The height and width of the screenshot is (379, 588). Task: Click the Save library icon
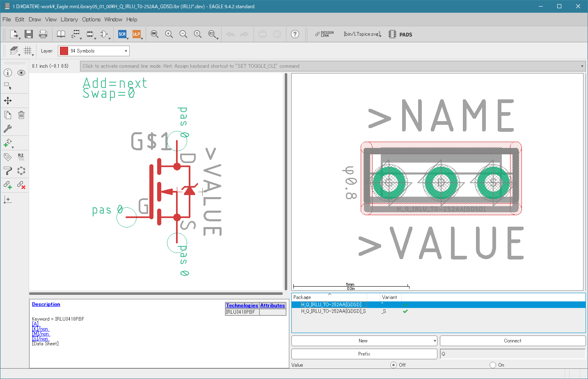pos(28,34)
